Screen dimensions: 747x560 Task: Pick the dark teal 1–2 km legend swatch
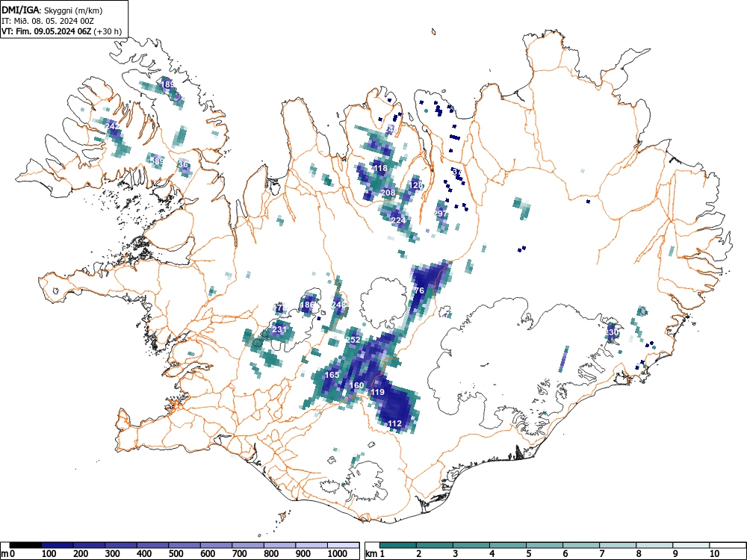(x=398, y=545)
